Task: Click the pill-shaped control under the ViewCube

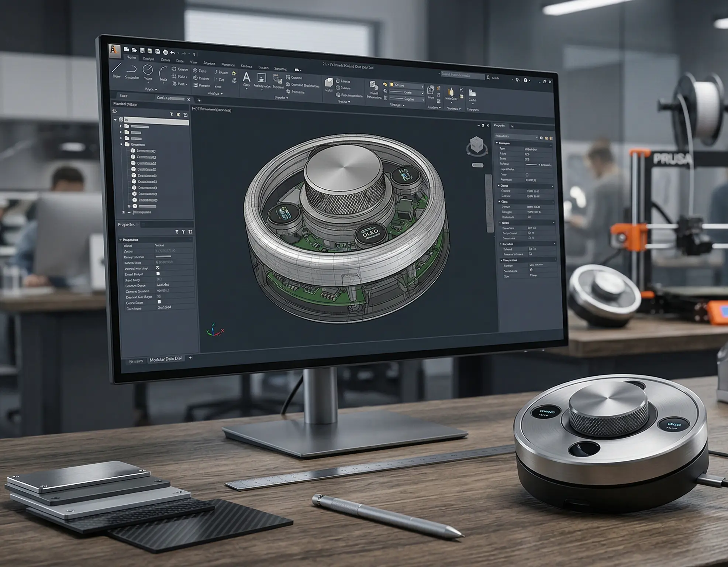Action: point(478,165)
